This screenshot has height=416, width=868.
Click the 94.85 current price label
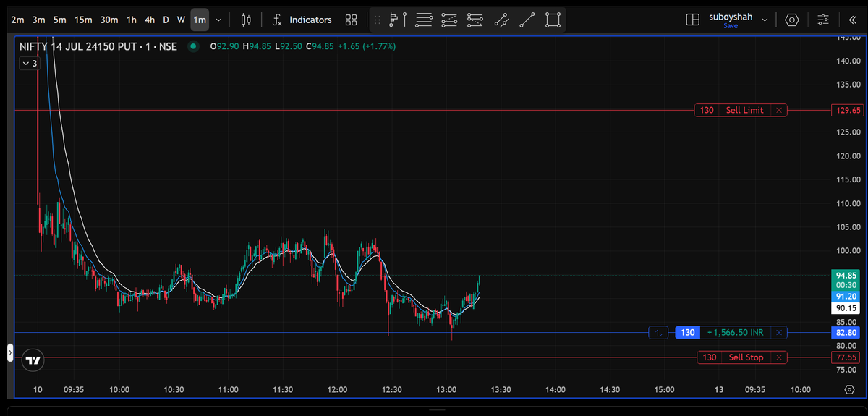tap(846, 276)
